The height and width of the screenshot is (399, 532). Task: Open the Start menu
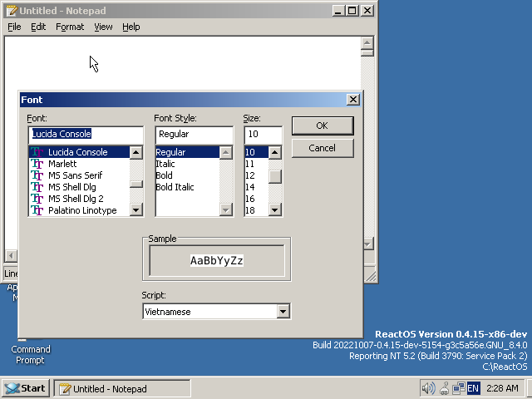pos(25,388)
